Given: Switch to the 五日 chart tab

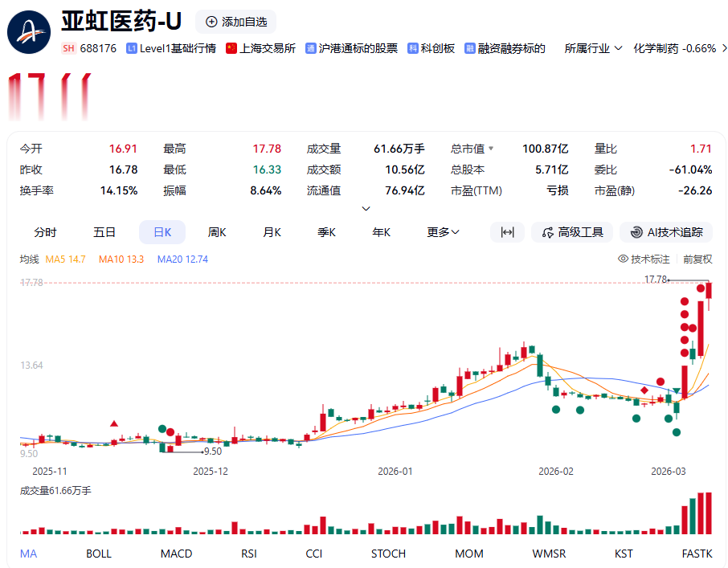Looking at the screenshot, I should click(104, 232).
